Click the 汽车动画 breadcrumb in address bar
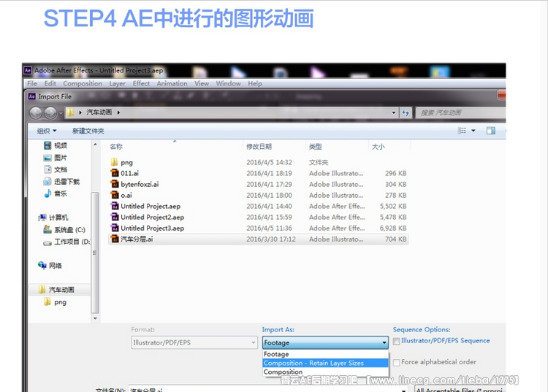Screen dimensions: 548x392 click(x=99, y=112)
